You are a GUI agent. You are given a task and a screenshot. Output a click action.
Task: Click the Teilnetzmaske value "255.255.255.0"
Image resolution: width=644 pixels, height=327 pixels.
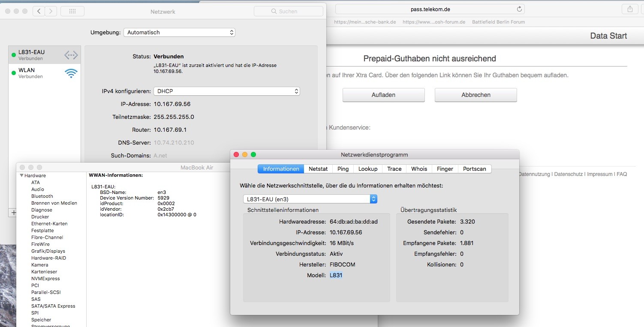tap(174, 117)
